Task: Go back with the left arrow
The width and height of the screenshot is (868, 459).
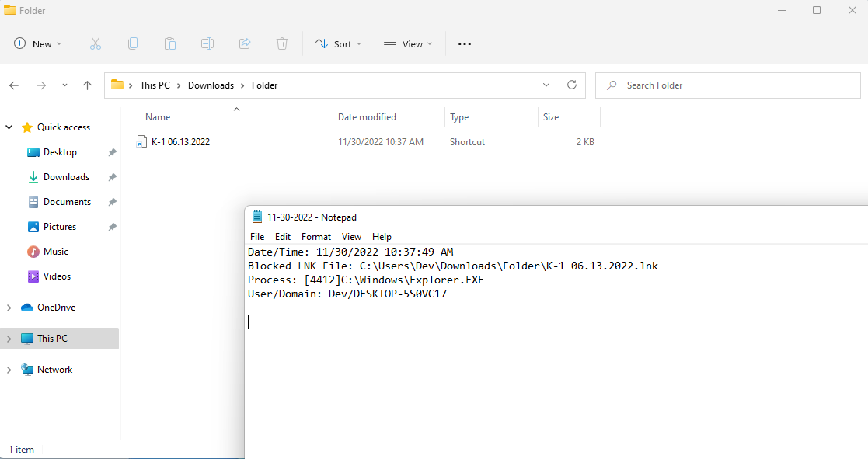Action: coord(14,85)
